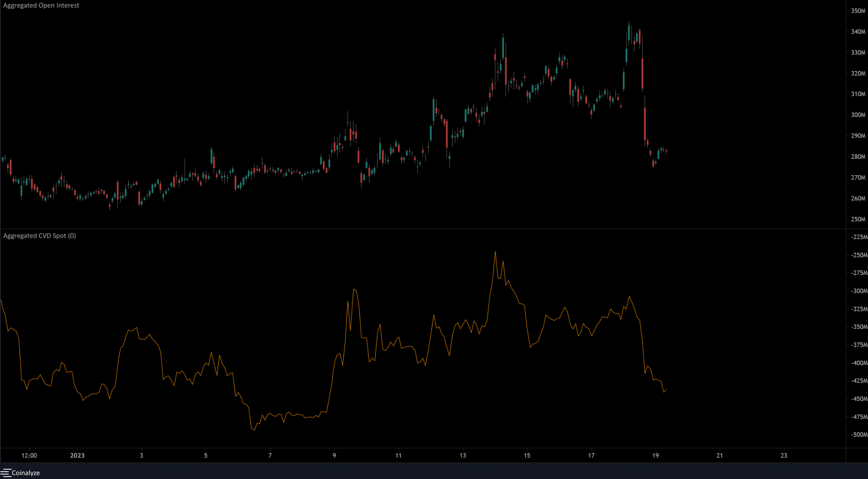Image resolution: width=868 pixels, height=479 pixels.
Task: Click the -300M CVD axis label
Action: (859, 291)
